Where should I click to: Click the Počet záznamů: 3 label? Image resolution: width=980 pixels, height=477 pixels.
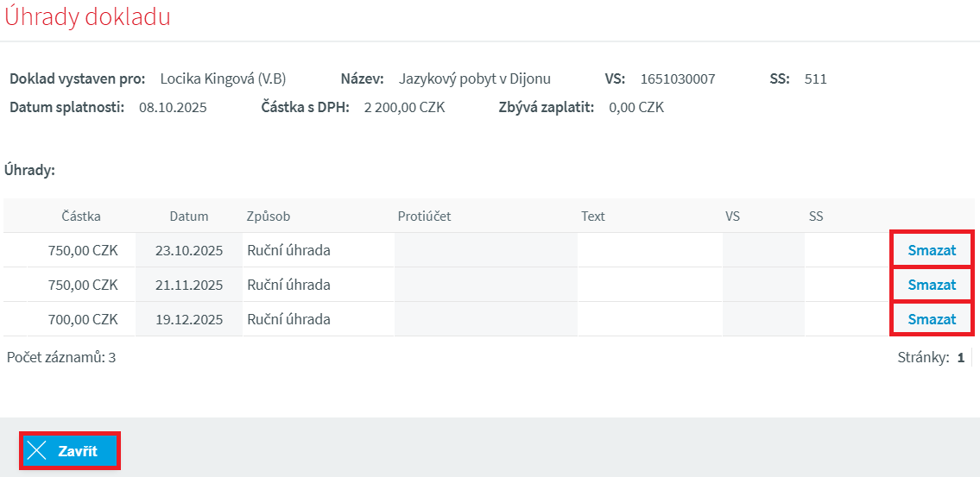click(61, 357)
